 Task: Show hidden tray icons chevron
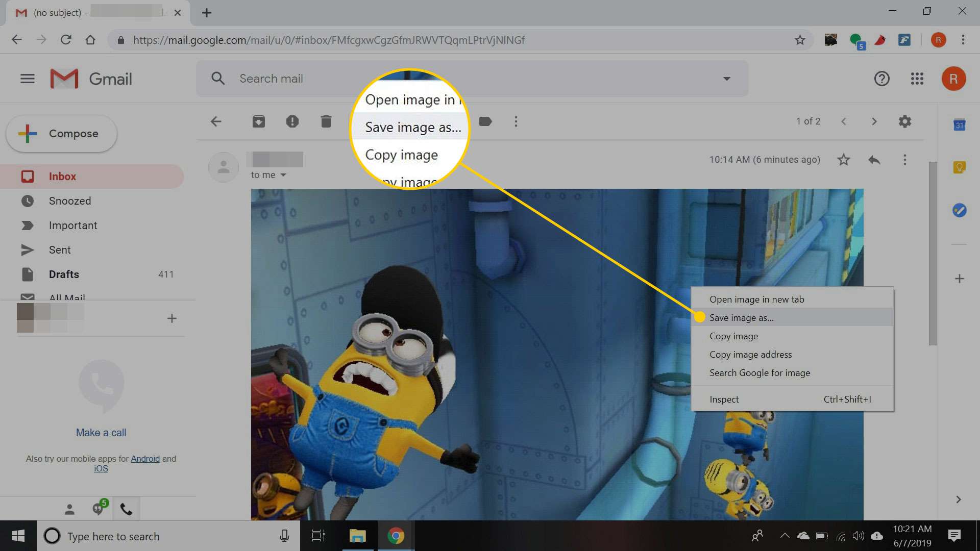click(x=785, y=536)
